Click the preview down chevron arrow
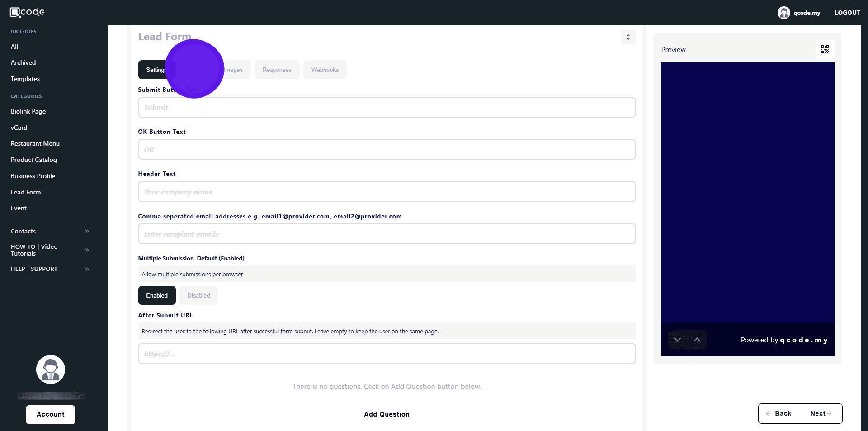Image resolution: width=868 pixels, height=431 pixels. 677,340
